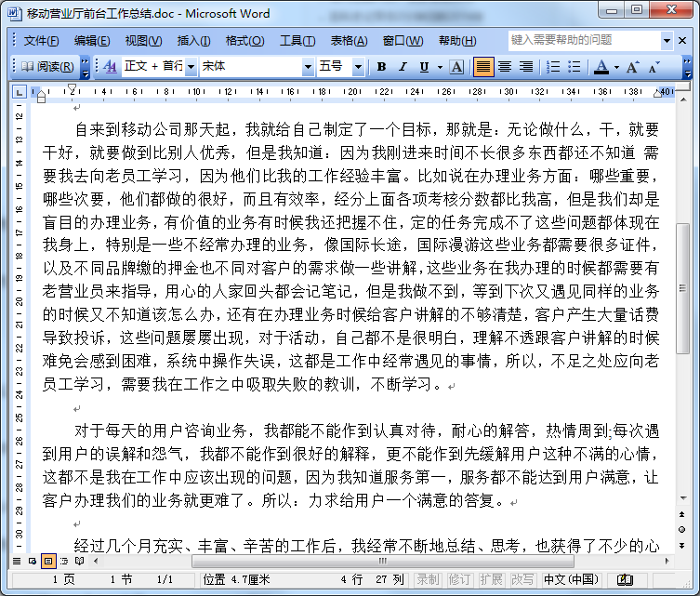Viewport: 700px width, 596px height.
Task: Click the Shrink Font icon
Action: point(654,67)
